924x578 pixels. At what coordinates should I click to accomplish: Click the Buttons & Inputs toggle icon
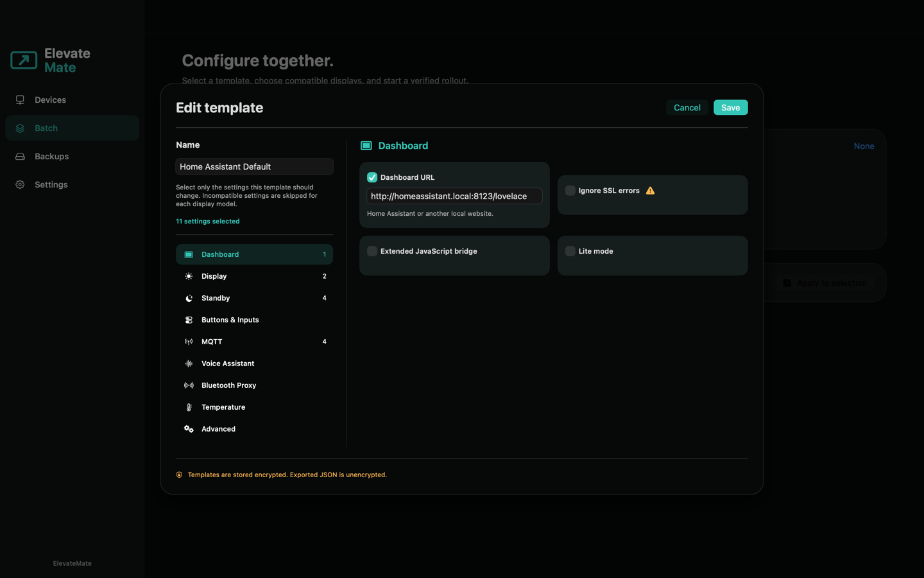pyautogui.click(x=189, y=320)
